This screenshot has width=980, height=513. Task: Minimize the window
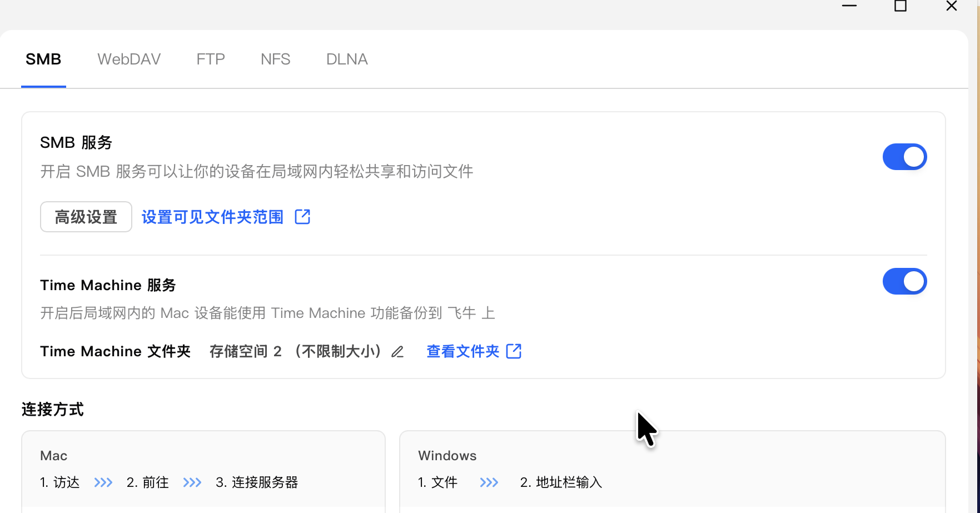(849, 6)
